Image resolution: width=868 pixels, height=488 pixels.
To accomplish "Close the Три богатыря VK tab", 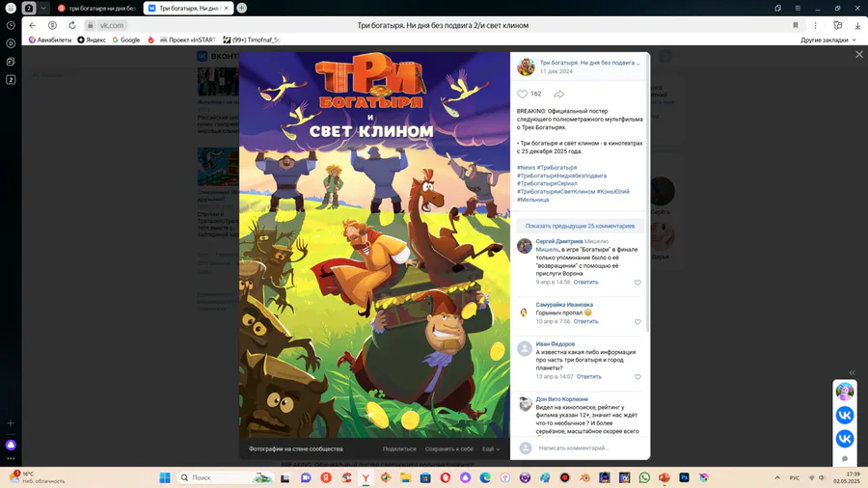I will 226,9.
